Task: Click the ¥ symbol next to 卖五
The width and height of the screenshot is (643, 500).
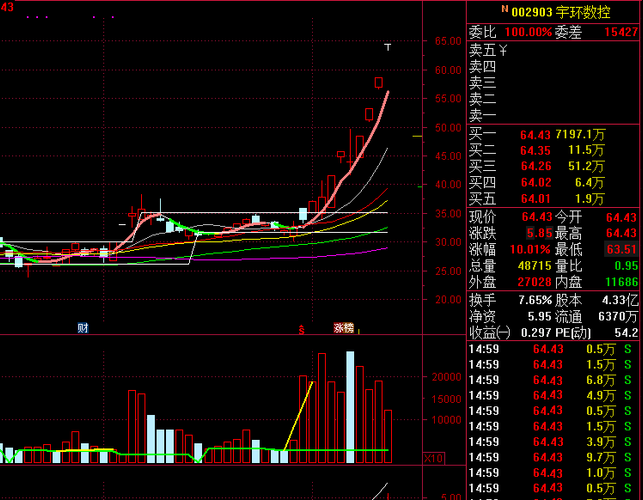Action: pos(503,50)
